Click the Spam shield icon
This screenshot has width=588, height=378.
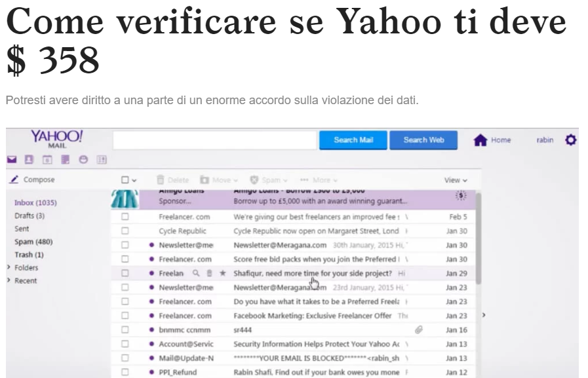point(254,180)
